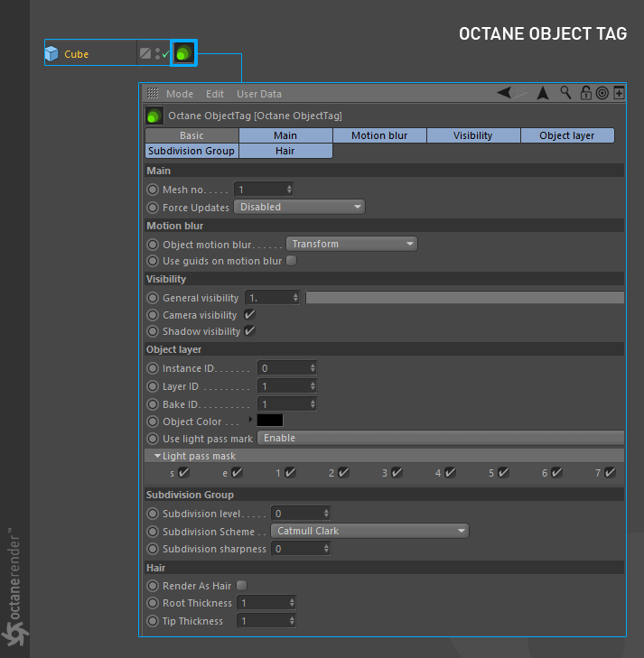Toggle light pass mask 1 checkbox

pos(290,473)
